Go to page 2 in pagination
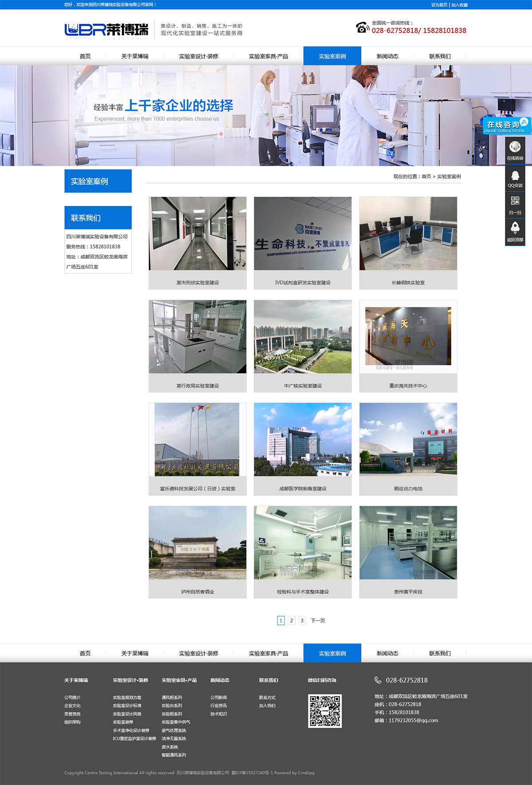The height and width of the screenshot is (785, 532). [x=291, y=621]
